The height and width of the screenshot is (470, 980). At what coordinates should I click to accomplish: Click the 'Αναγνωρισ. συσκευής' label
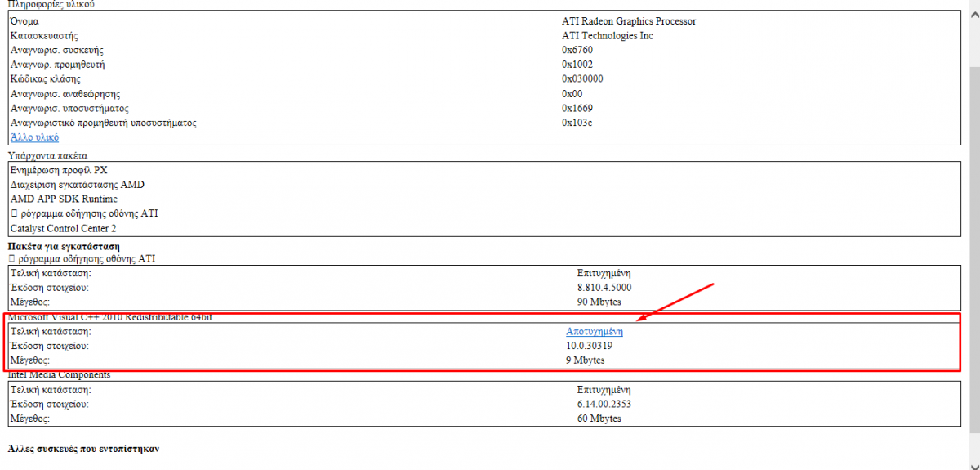[57, 51]
